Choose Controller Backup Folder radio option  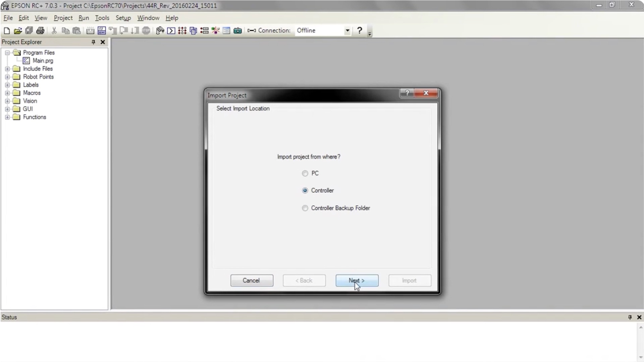(x=305, y=208)
